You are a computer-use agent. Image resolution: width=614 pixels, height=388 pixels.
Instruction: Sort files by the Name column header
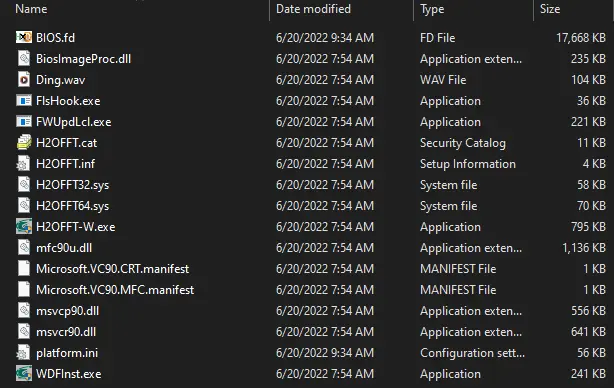[31, 9]
